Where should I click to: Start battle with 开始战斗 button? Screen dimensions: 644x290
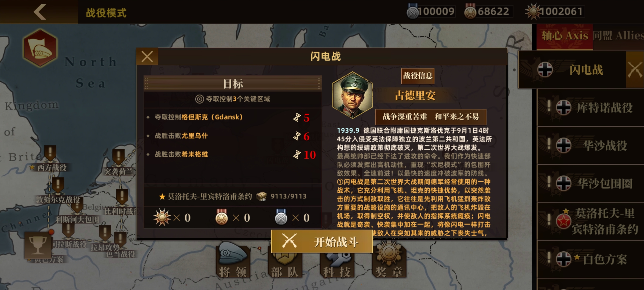(322, 241)
